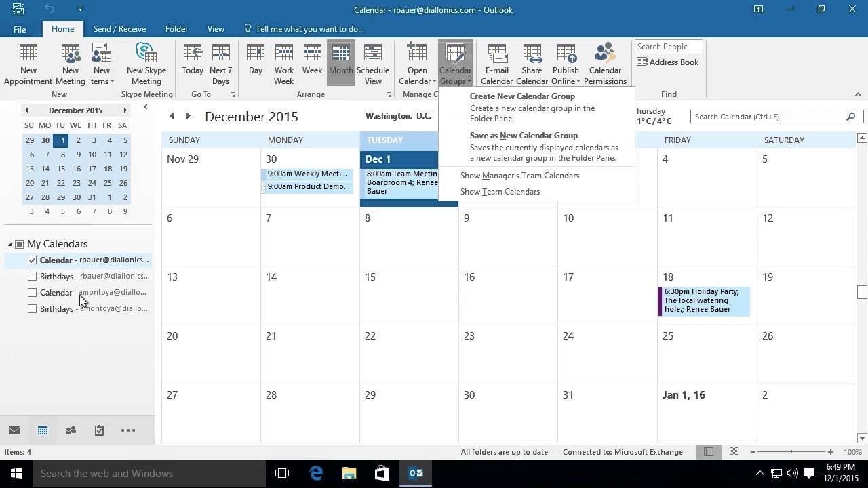Check the amontoya Calendar checkbox
Screen dimensions: 868x488
pos(32,292)
